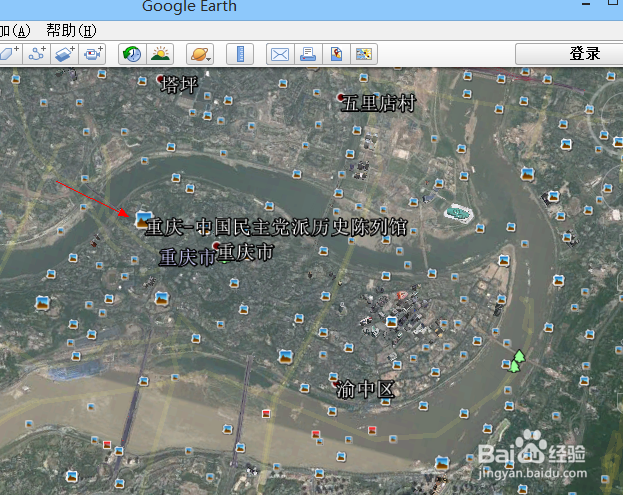This screenshot has height=495, width=623.
Task: Click the map pin icon after Print
Action: pyautogui.click(x=337, y=54)
